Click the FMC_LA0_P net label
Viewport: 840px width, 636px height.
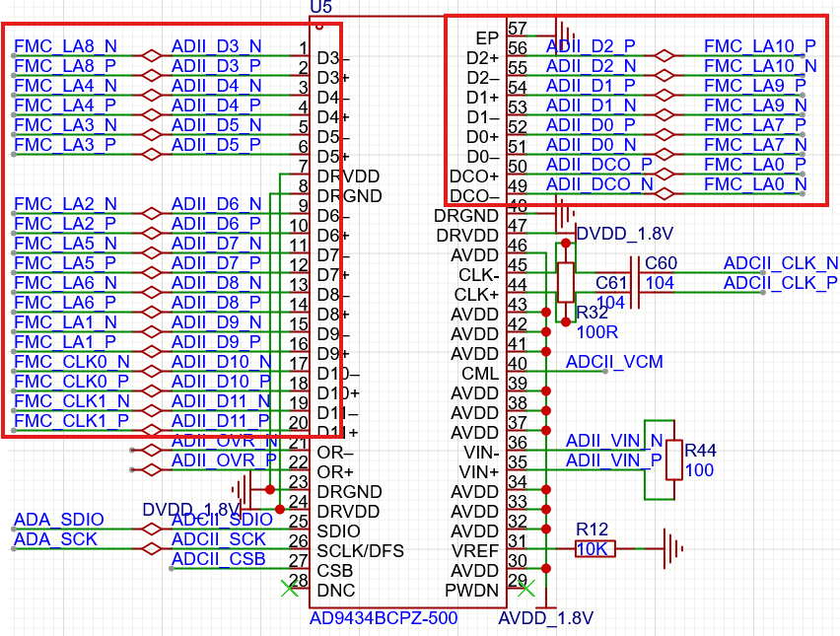coord(755,165)
